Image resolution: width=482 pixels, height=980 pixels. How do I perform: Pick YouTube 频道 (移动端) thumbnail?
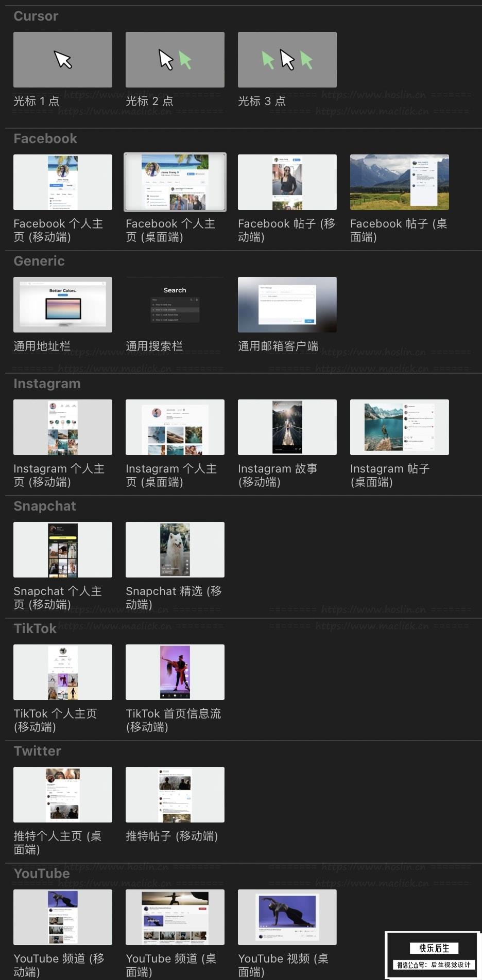[x=63, y=917]
